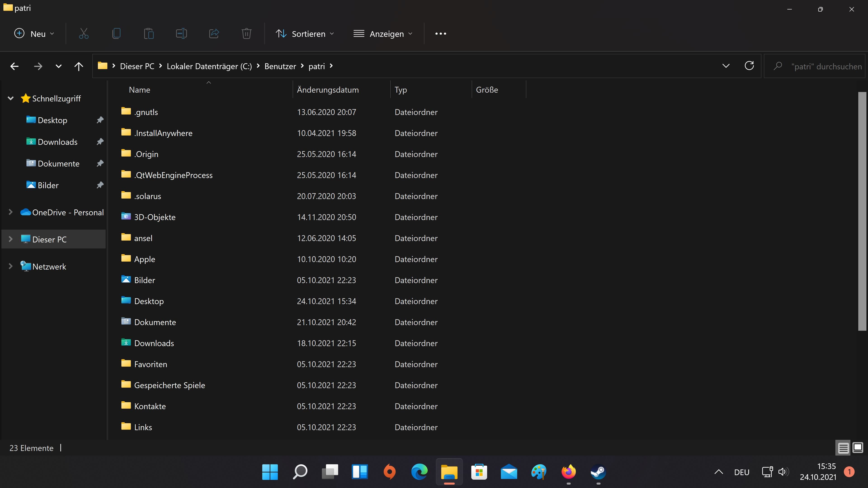Open the DEU language indicator

pos(742,472)
